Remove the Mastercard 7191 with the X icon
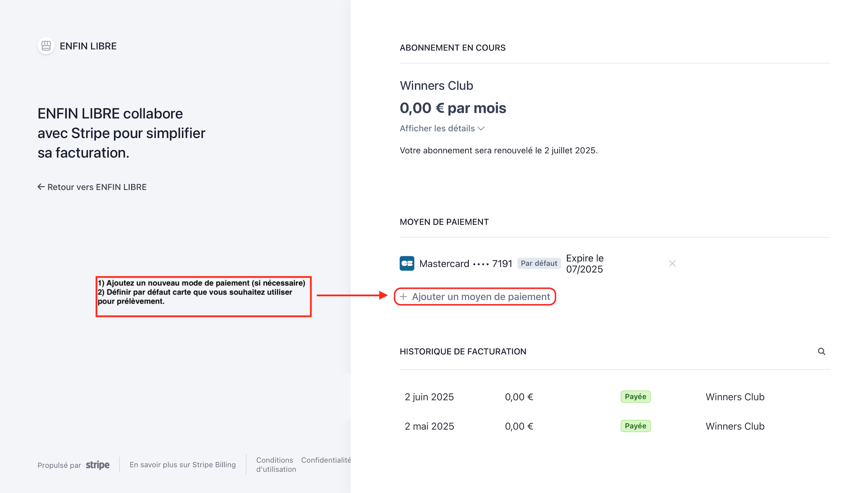The height and width of the screenshot is (493, 868). [x=672, y=263]
